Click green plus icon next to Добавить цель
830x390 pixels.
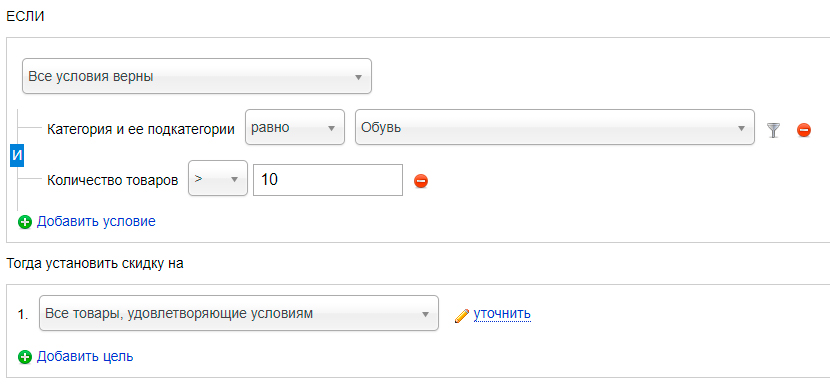pos(25,358)
